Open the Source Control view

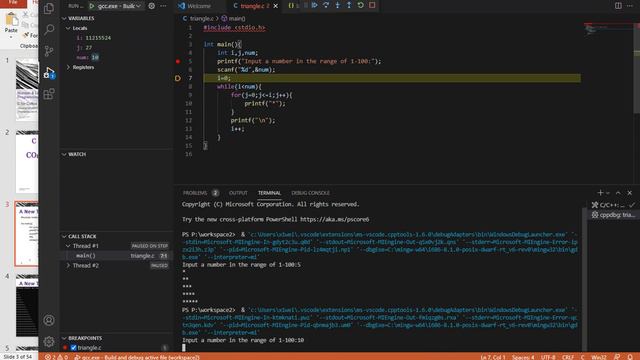49,51
